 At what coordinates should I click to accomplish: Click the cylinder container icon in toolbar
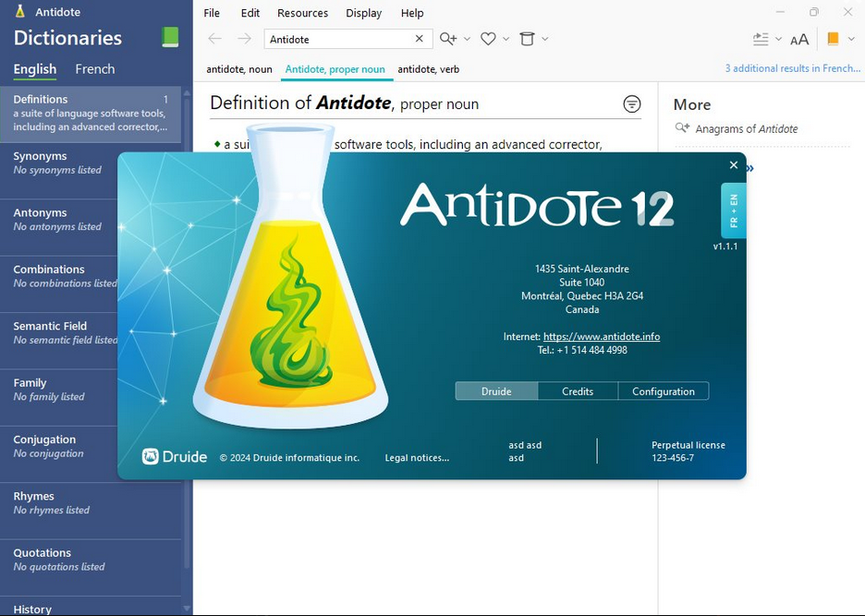(x=527, y=39)
